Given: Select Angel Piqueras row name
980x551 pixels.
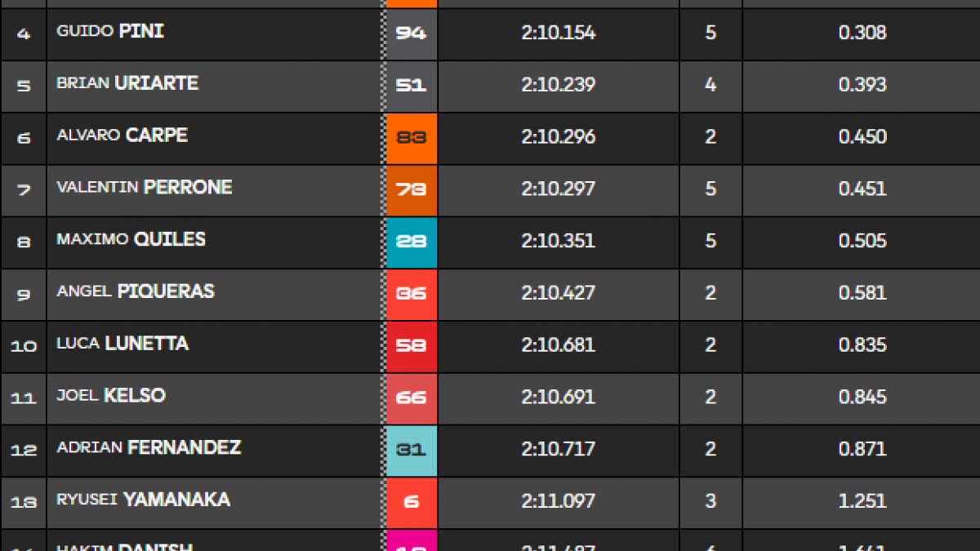Looking at the screenshot, I should pyautogui.click(x=136, y=291).
